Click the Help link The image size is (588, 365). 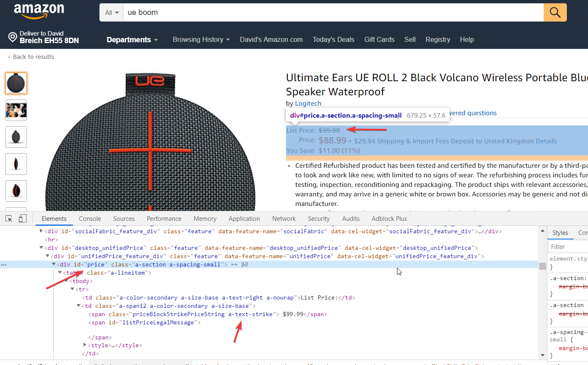click(x=467, y=40)
